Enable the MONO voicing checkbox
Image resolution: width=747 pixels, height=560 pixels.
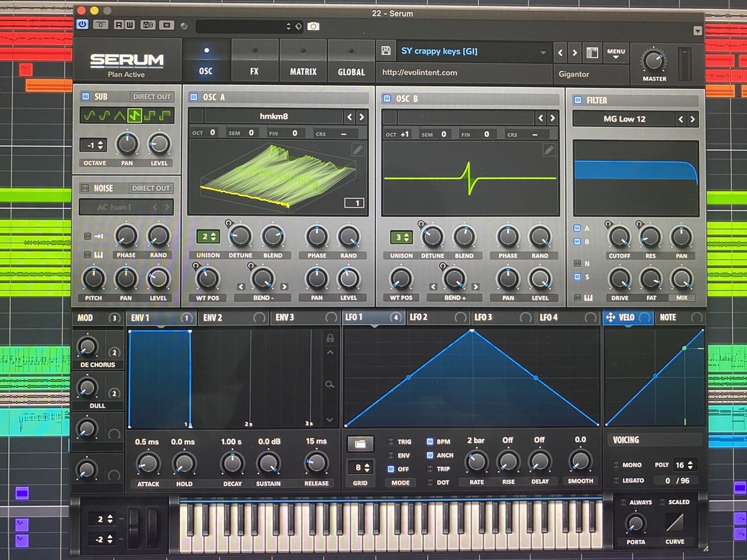pos(616,465)
